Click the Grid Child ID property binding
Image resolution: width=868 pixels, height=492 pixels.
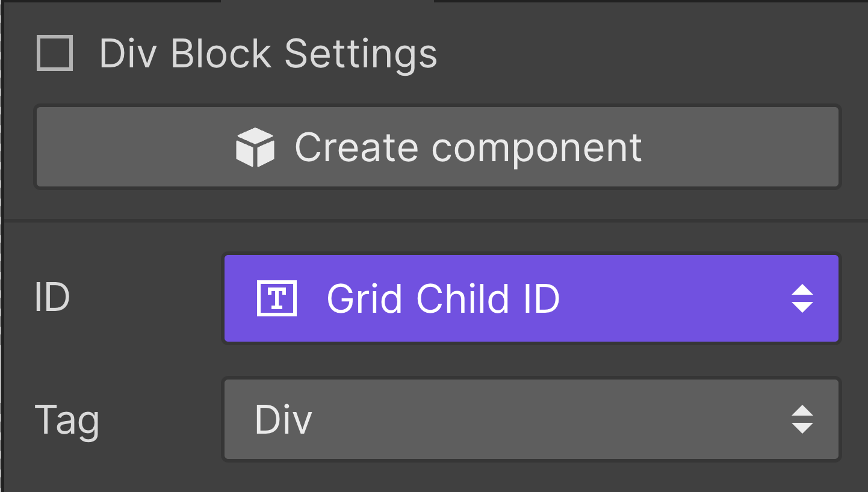coord(532,298)
